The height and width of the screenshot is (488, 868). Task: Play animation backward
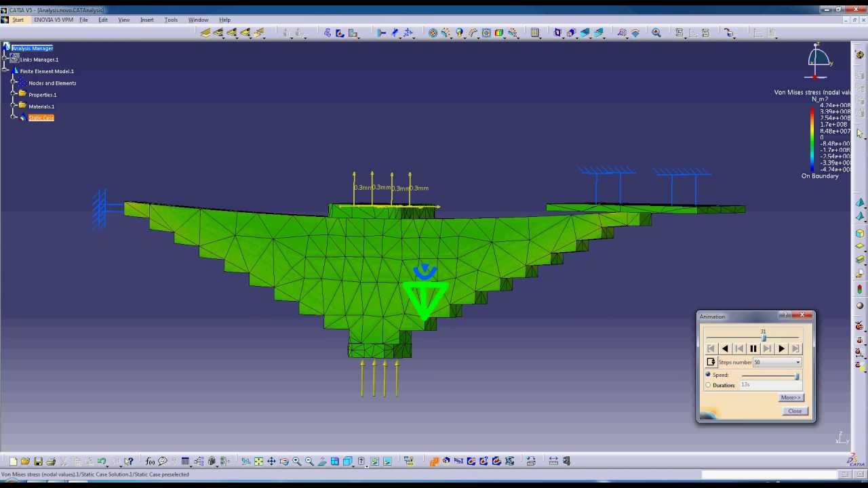point(725,348)
